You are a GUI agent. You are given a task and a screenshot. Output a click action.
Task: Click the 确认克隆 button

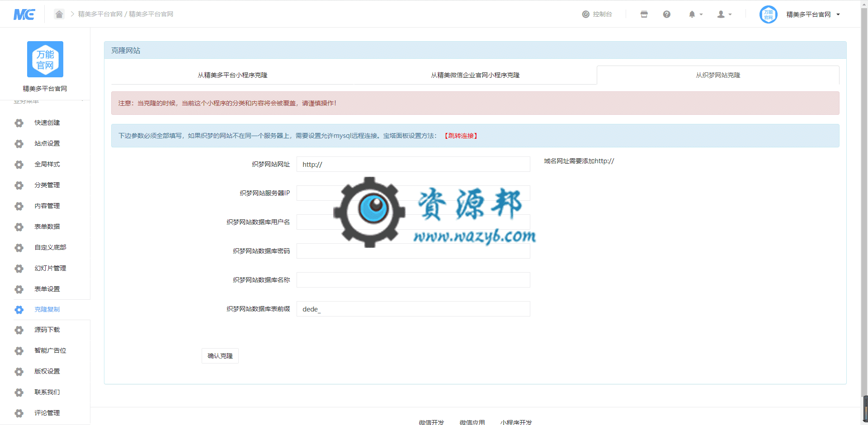[220, 356]
